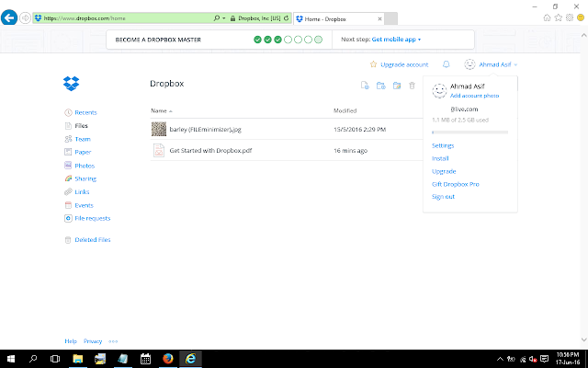588x368 pixels.
Task: Select the Home - Dropbox tab
Action: (x=339, y=18)
